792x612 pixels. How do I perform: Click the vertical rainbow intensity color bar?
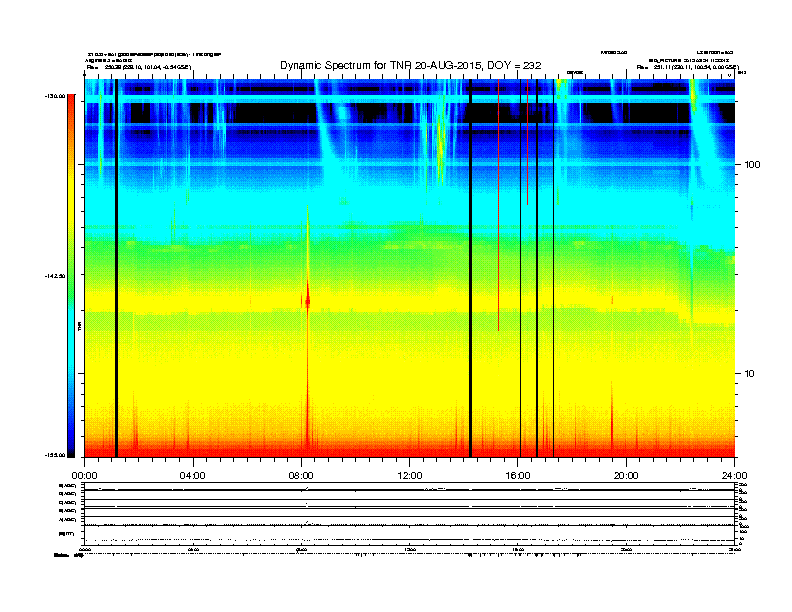point(71,276)
